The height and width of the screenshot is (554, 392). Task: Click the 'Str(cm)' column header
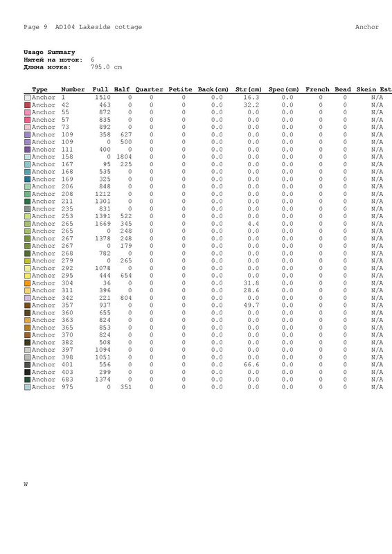point(249,90)
